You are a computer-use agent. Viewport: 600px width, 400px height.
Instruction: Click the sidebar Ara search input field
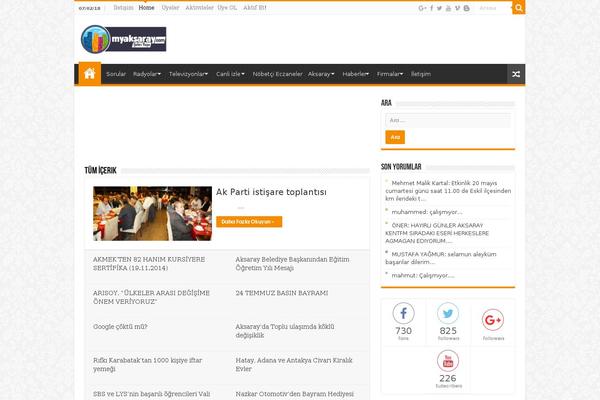click(448, 120)
